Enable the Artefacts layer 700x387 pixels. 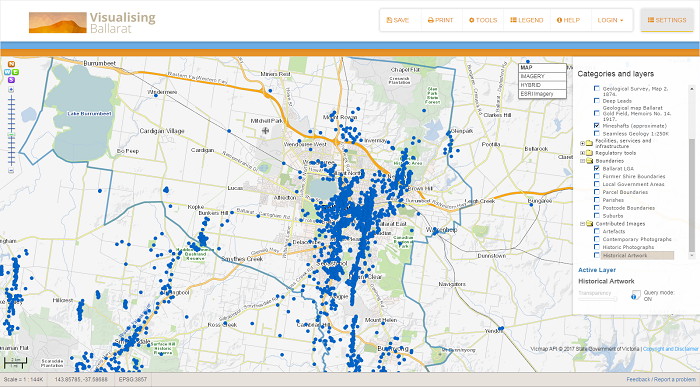tap(597, 231)
